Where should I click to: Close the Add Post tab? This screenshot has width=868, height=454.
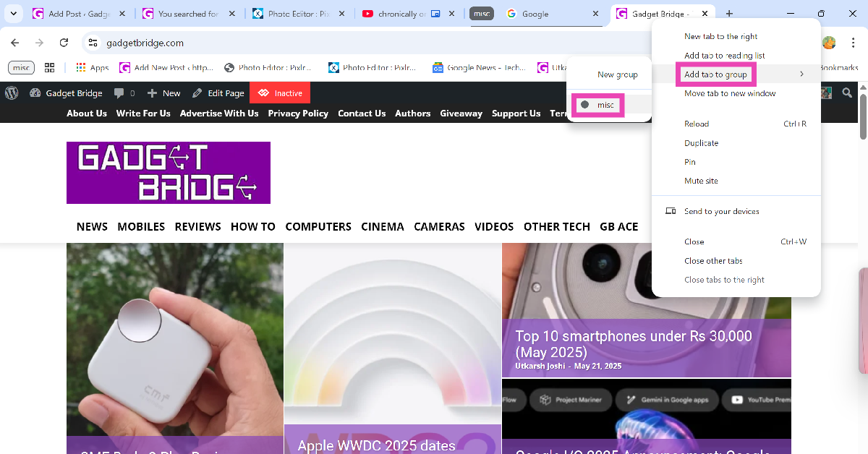122,14
